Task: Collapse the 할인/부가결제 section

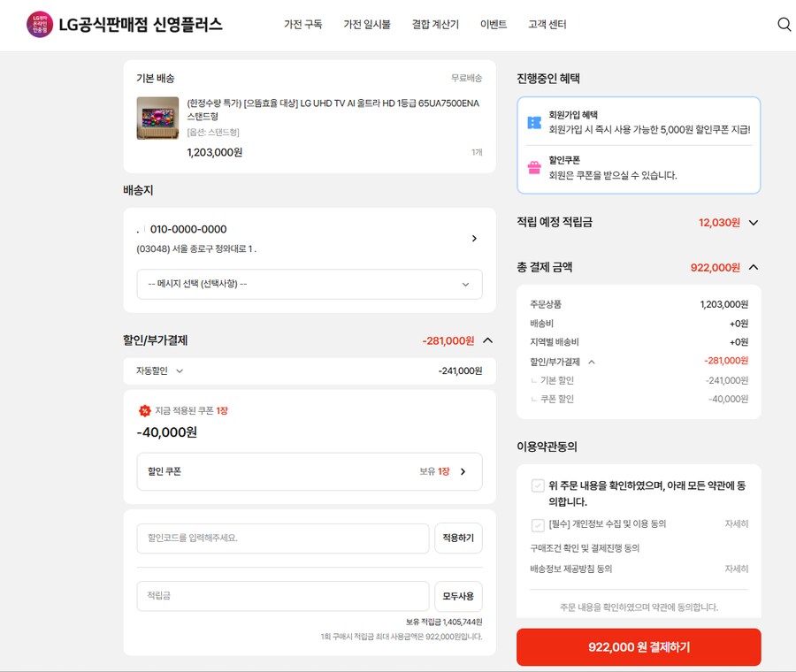Action: [487, 340]
